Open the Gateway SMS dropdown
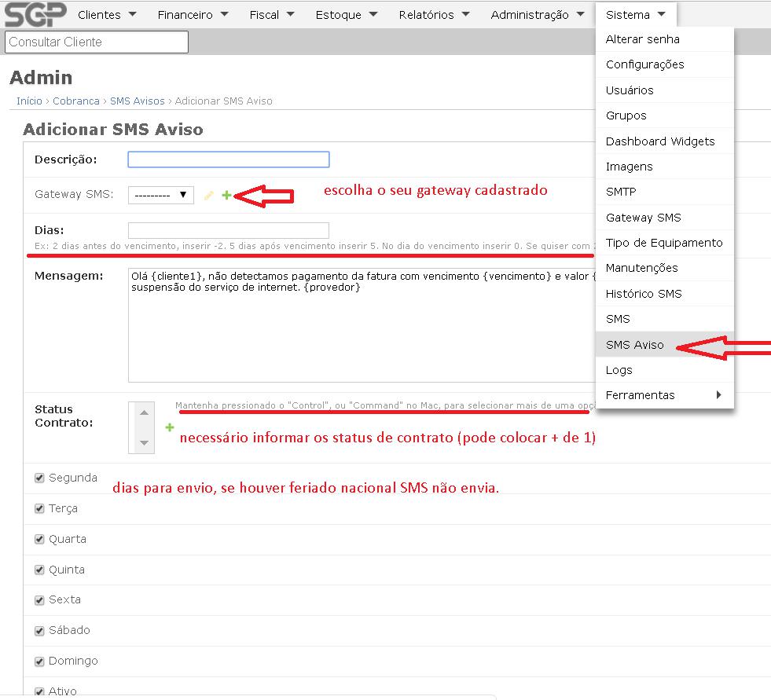 coord(160,195)
